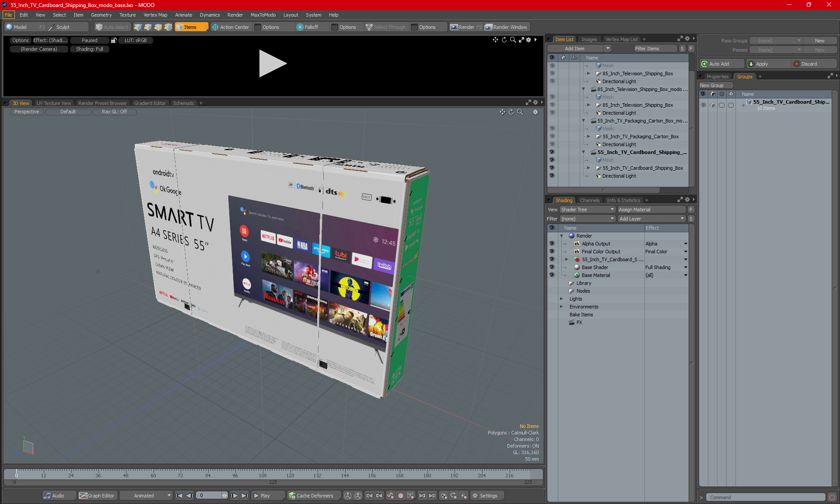840x504 pixels.
Task: Open the MaxToModo menu
Action: point(263,15)
